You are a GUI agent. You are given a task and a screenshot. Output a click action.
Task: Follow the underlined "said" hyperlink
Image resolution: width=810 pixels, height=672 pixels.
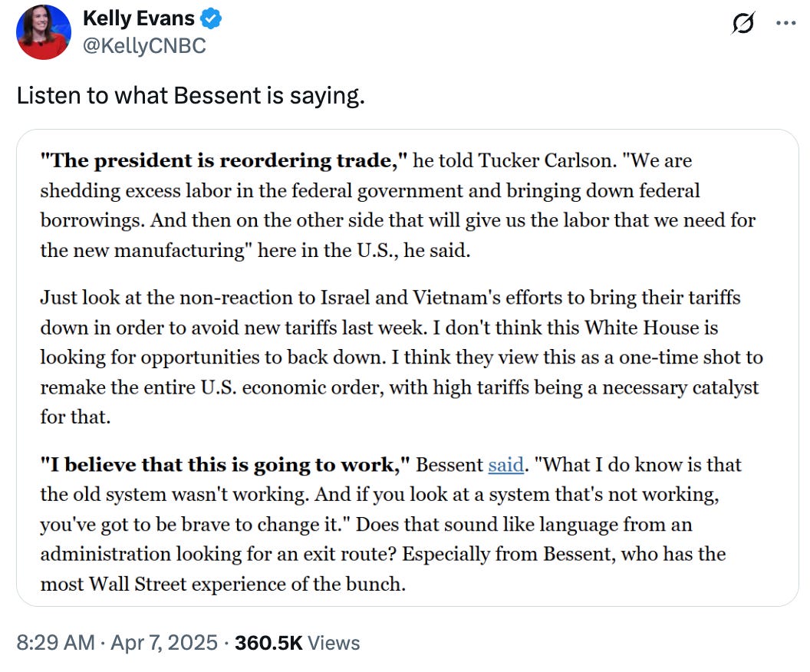pyautogui.click(x=505, y=465)
